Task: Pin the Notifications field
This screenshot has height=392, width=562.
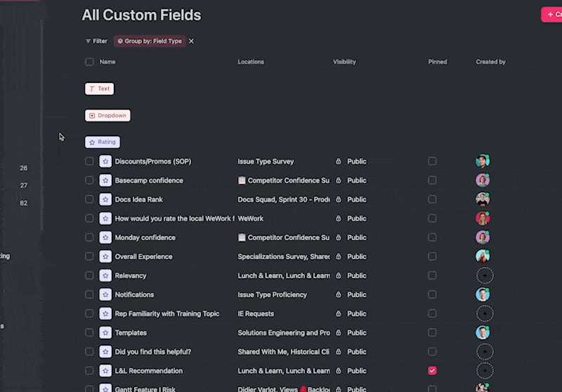Action: click(x=432, y=294)
